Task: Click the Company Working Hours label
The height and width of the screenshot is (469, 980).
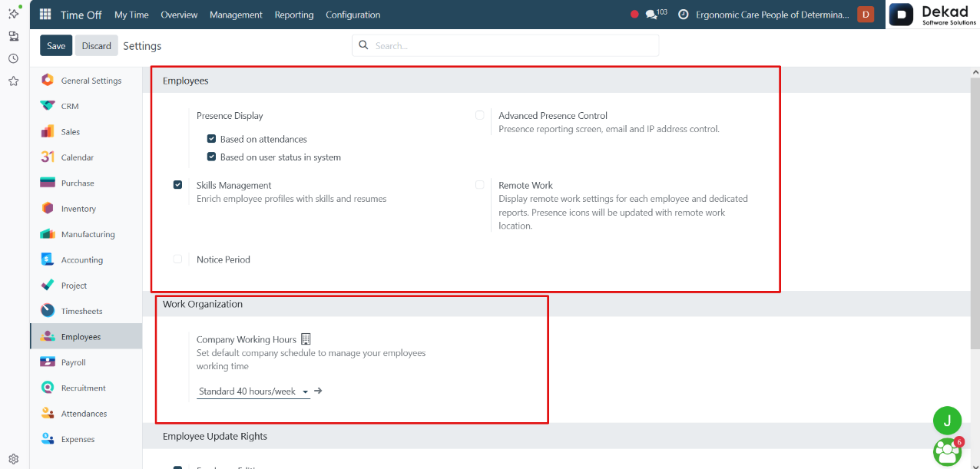Action: pos(247,339)
